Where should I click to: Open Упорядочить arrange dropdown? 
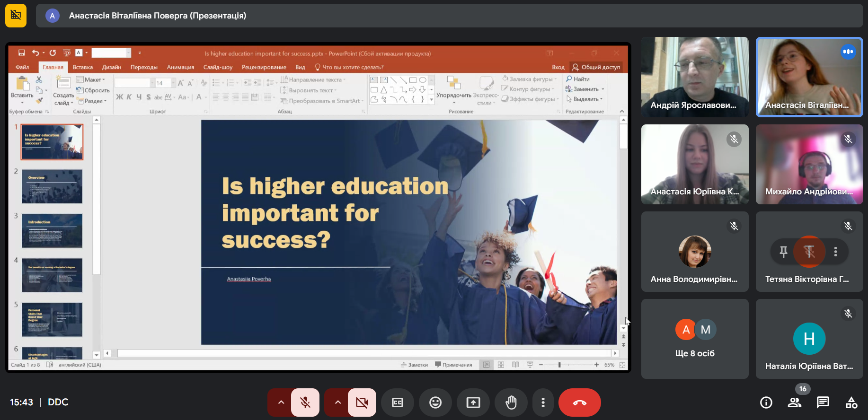tap(454, 90)
